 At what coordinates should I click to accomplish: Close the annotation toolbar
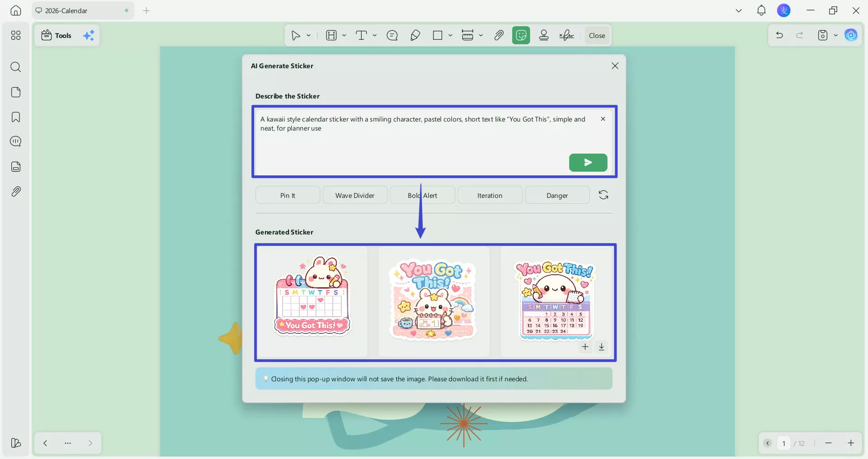pos(597,35)
